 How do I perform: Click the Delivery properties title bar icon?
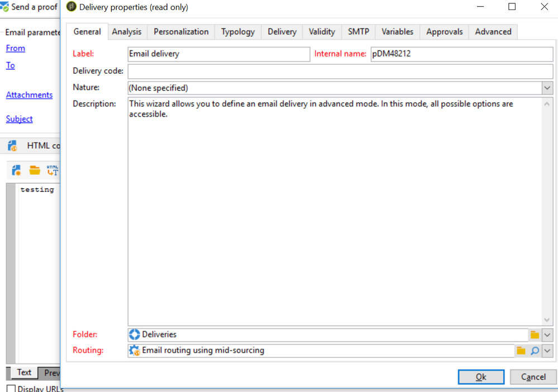point(71,7)
